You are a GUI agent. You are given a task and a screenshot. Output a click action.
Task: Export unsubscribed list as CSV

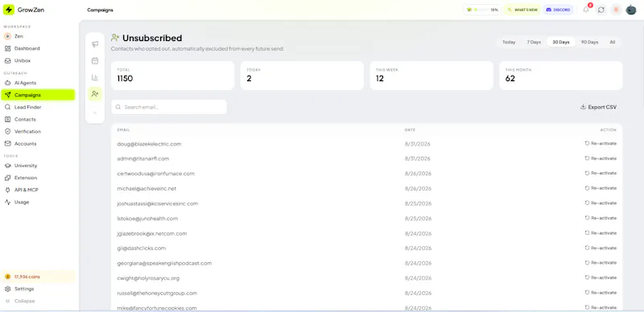[598, 107]
